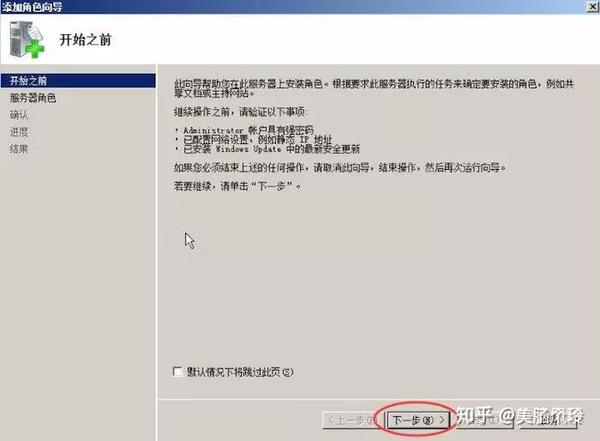Click the intro paragraph about installing roles
Viewport: 600px width, 441px height.
pyautogui.click(x=374, y=88)
